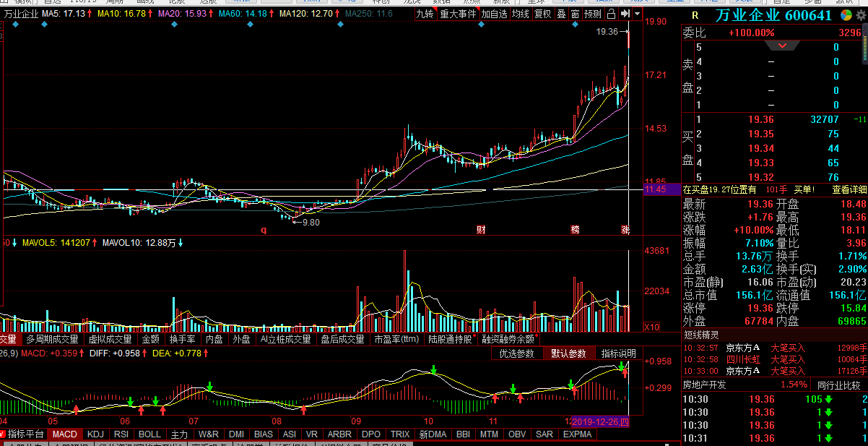
Task: Click the 默认参数 button
Action: click(568, 353)
